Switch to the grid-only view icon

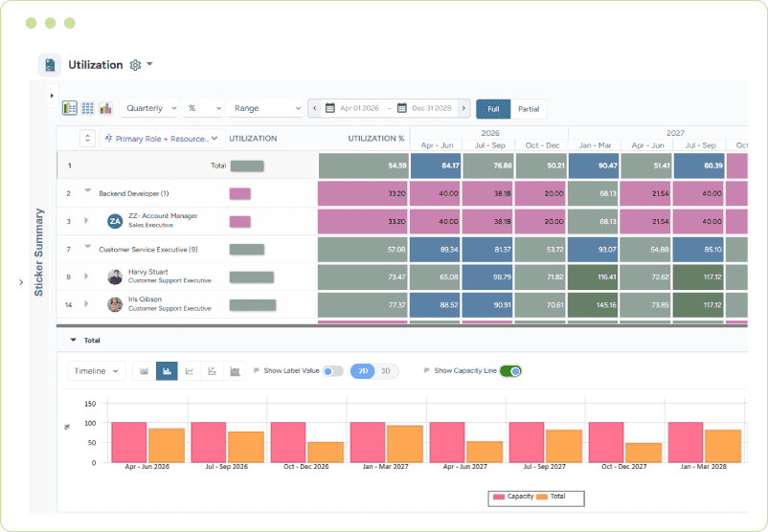pos(88,108)
